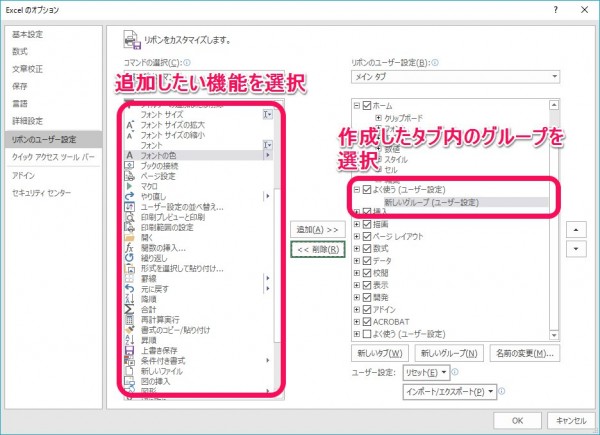Screen dimensions: 600x435
Task: Click the ブックの接続 command icon
Action: (x=130, y=166)
